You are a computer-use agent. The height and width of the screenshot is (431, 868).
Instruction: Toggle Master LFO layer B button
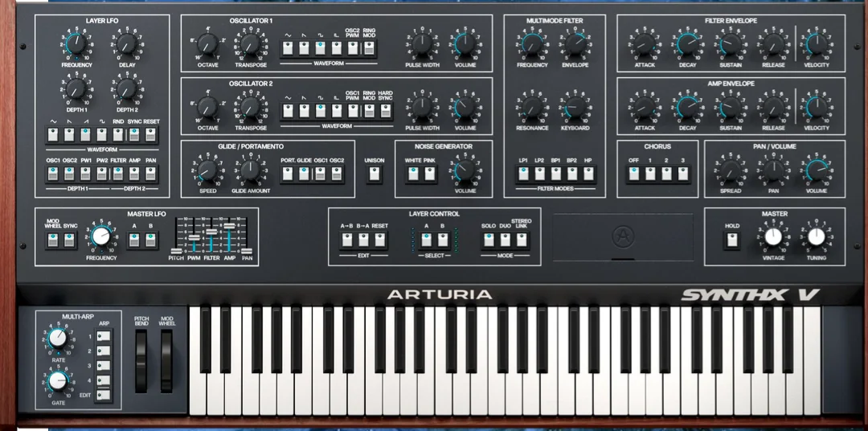click(x=151, y=240)
